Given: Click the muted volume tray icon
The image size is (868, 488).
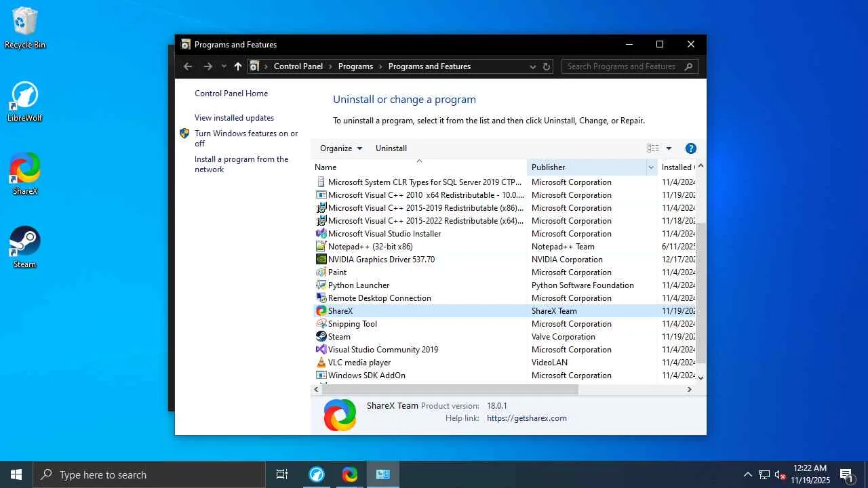Looking at the screenshot, I should point(780,474).
